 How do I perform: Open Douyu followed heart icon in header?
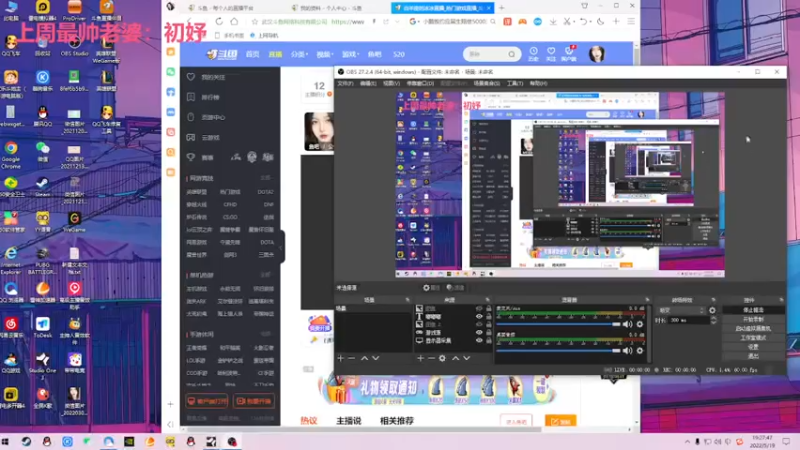pyautogui.click(x=551, y=53)
